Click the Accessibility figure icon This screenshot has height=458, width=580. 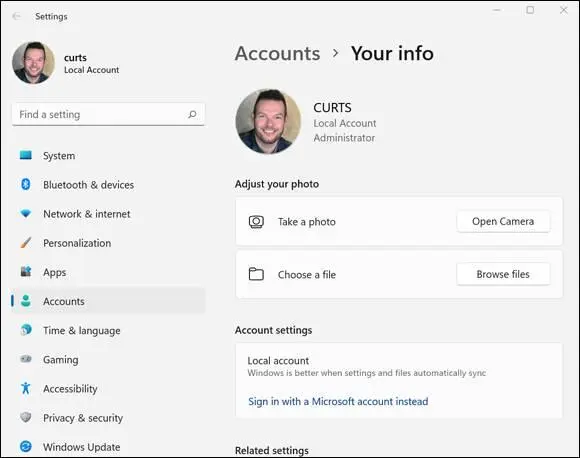(x=26, y=388)
